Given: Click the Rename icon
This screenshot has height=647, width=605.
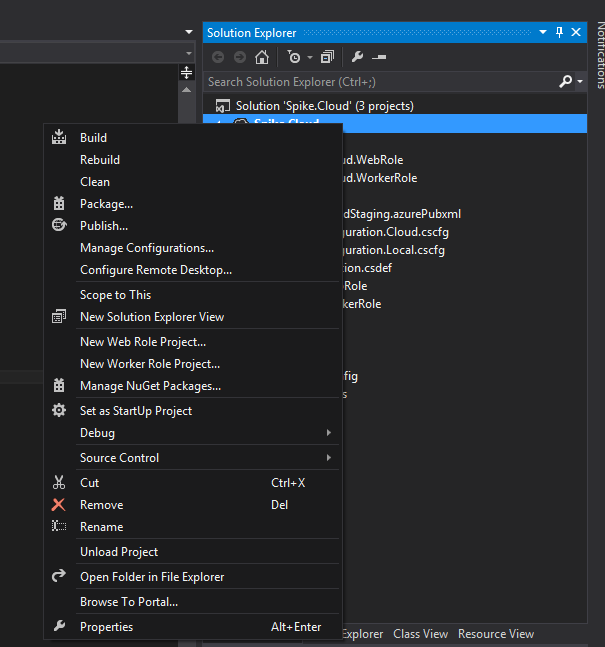Looking at the screenshot, I should [59, 526].
